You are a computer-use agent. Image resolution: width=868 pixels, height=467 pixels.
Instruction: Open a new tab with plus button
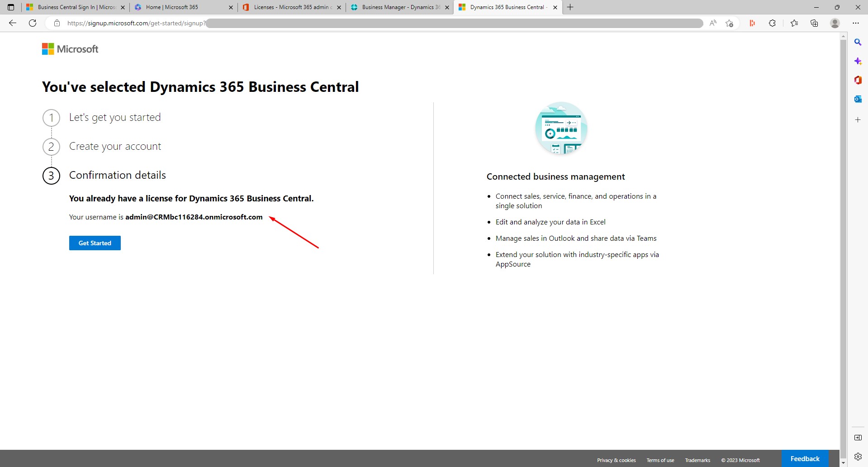[x=570, y=7]
